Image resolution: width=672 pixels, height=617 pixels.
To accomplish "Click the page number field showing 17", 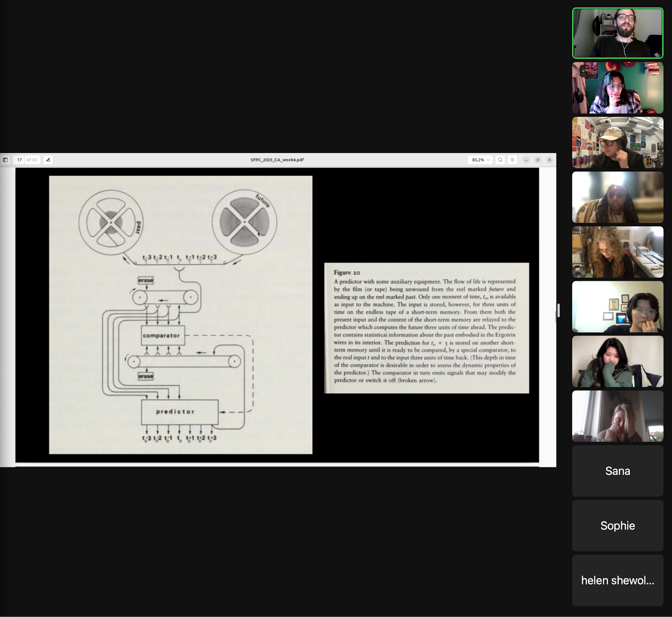I will [x=19, y=160].
